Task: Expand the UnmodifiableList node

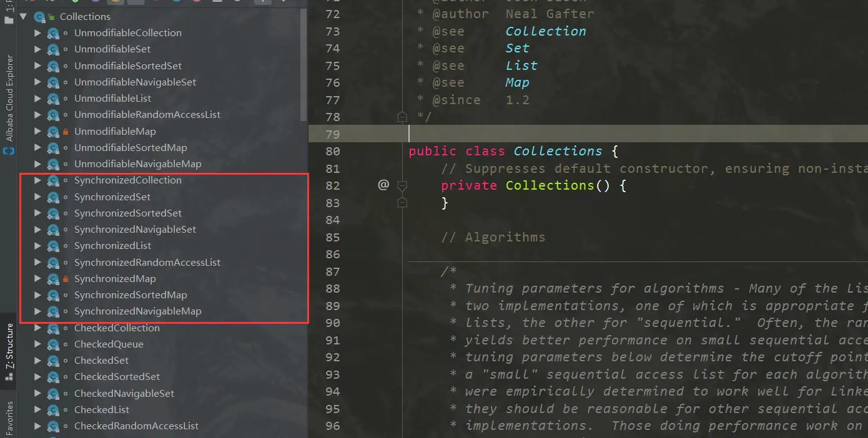Action: [x=37, y=99]
